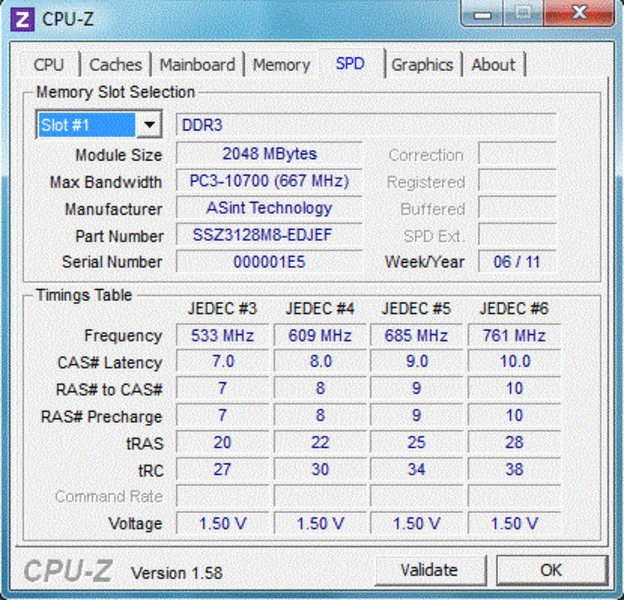The image size is (624, 600).
Task: Click the 761 MHz frequency cell
Action: click(514, 335)
